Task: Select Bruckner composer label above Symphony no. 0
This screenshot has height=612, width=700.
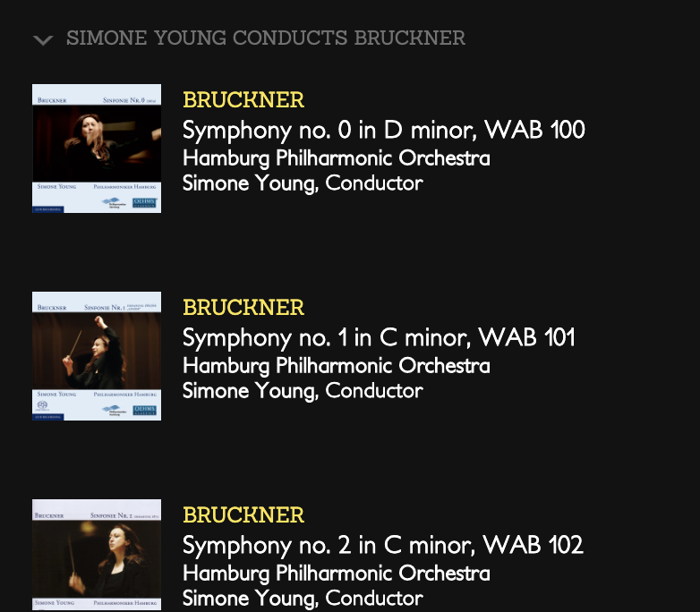Action: pos(243,100)
